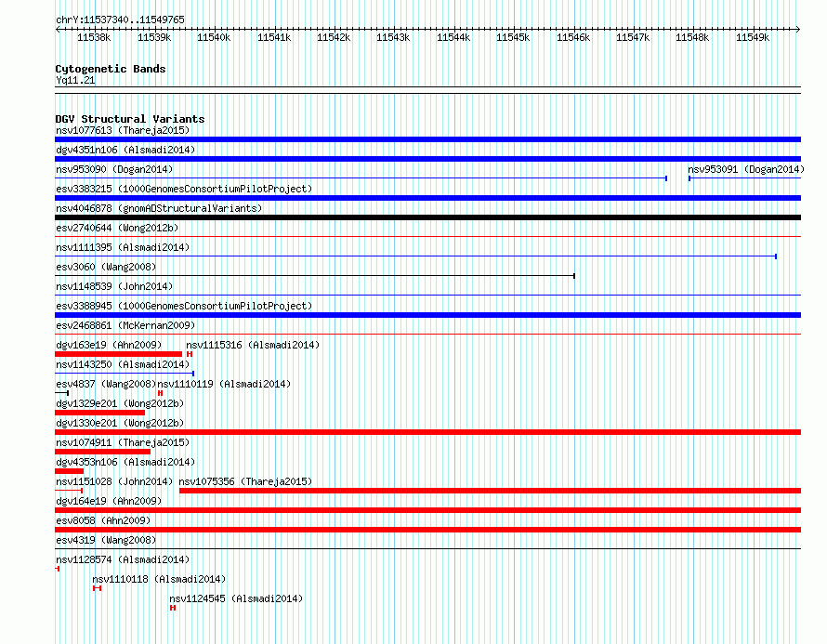Select dgv4353n106 (Alsmadi2014) label
The image size is (827, 644).
tap(125, 462)
